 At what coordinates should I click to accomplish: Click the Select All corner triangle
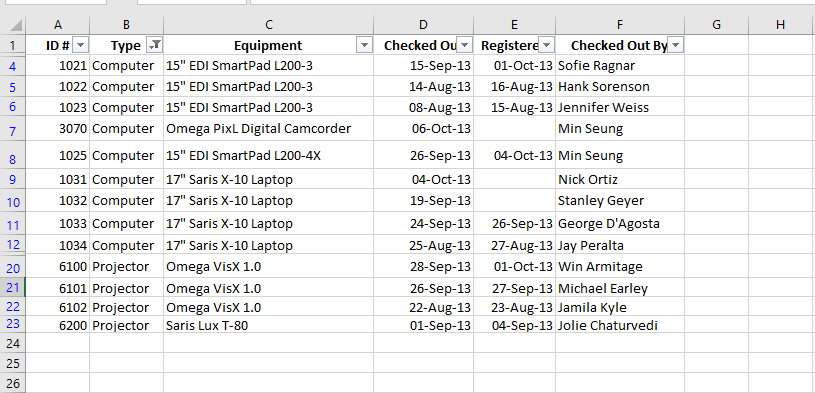point(13,24)
